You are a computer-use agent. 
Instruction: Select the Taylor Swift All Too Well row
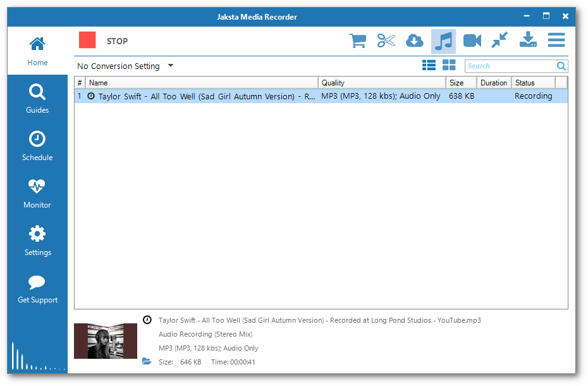tap(321, 96)
